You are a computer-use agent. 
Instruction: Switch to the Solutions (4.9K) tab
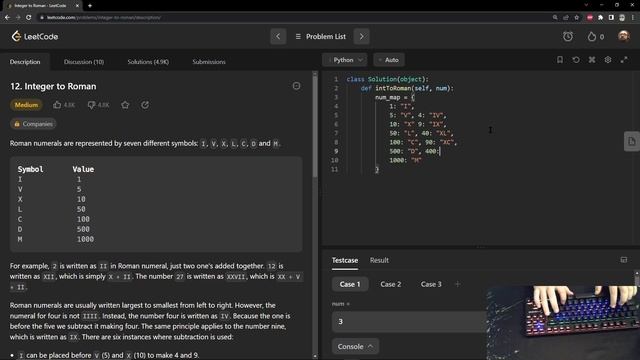click(148, 62)
